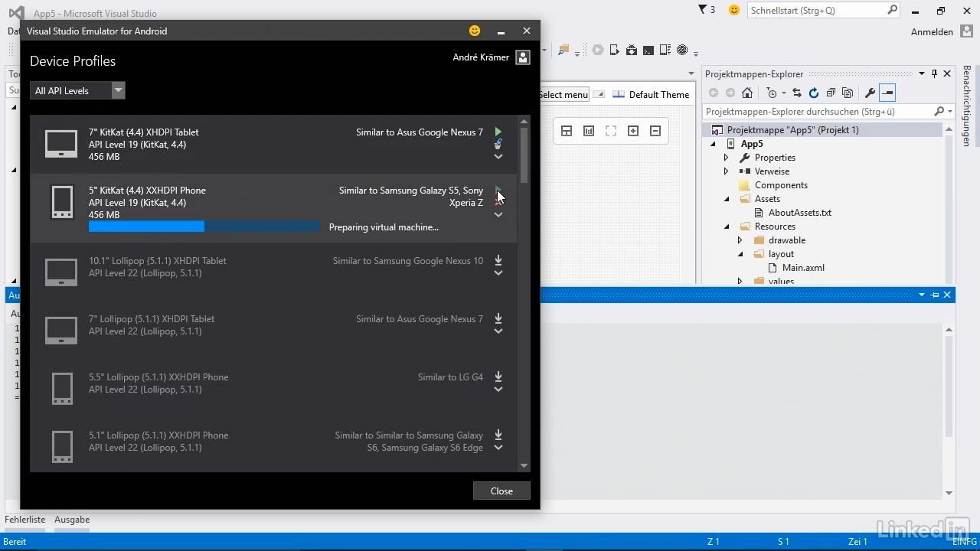Click Sync with Active Document in Projektmappen-Explorer
980x551 pixels.
[797, 93]
